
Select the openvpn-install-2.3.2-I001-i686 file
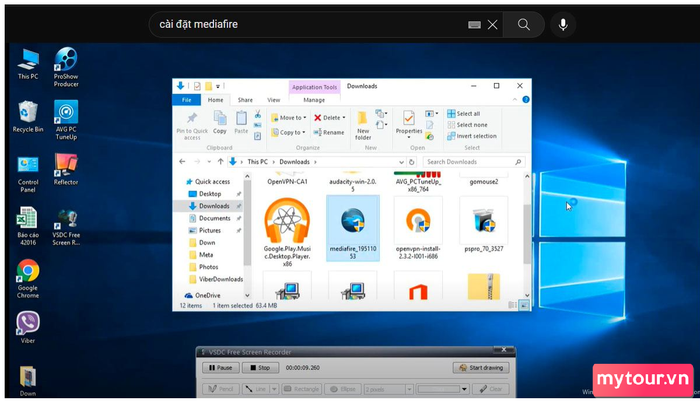point(418,229)
